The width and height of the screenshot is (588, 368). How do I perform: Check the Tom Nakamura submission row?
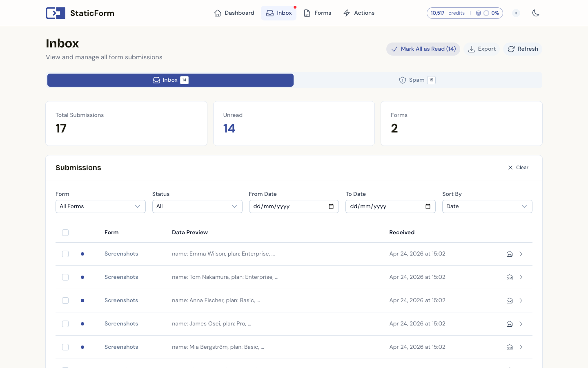click(65, 277)
